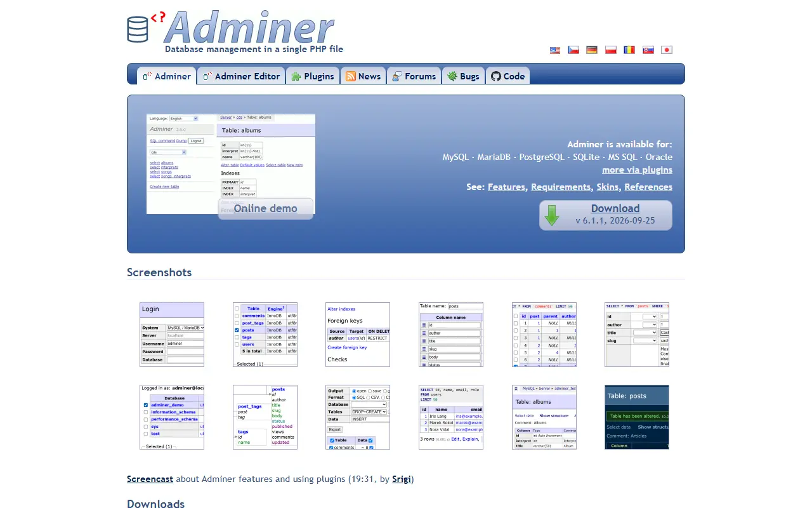Switch language with the US flag
This screenshot has height=508, width=812.
555,50
